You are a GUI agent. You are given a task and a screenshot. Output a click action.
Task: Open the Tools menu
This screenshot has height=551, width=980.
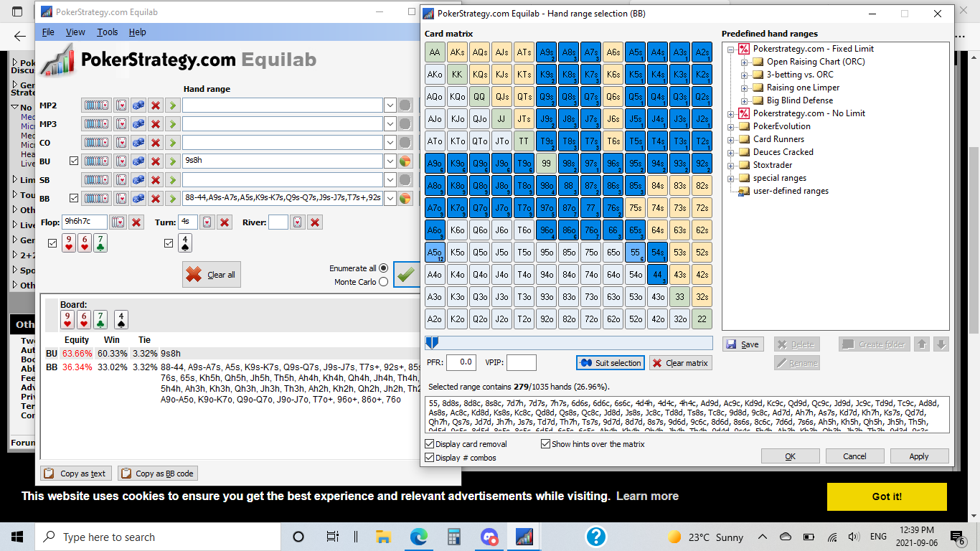pyautogui.click(x=108, y=32)
